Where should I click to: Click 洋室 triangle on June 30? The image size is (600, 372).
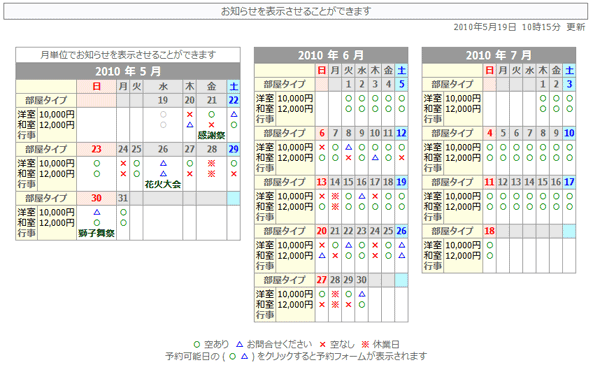362,294
